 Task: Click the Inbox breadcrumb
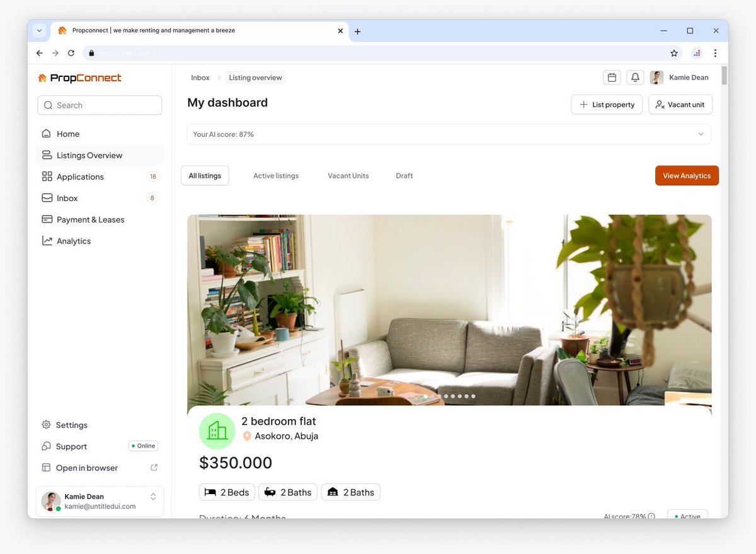pyautogui.click(x=200, y=78)
